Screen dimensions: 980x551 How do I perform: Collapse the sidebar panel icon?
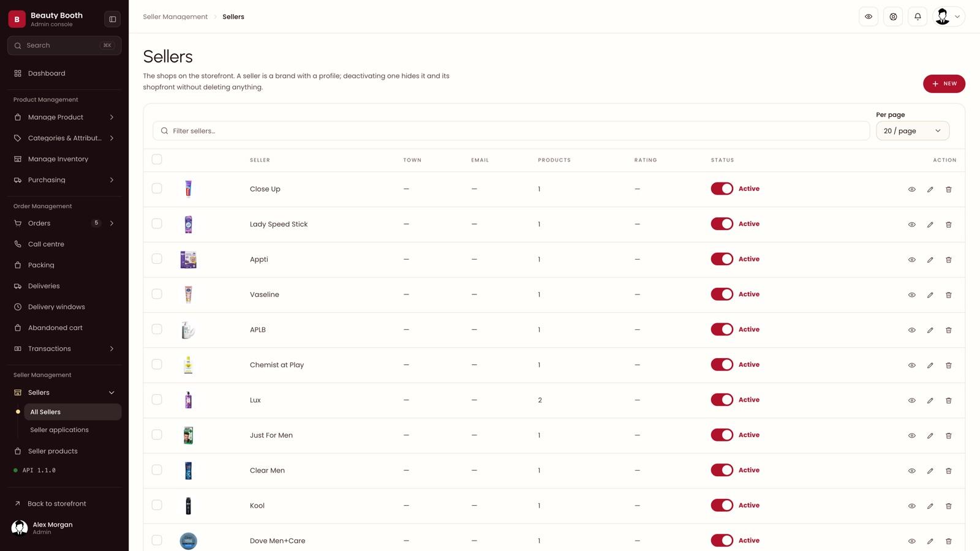tap(113, 19)
